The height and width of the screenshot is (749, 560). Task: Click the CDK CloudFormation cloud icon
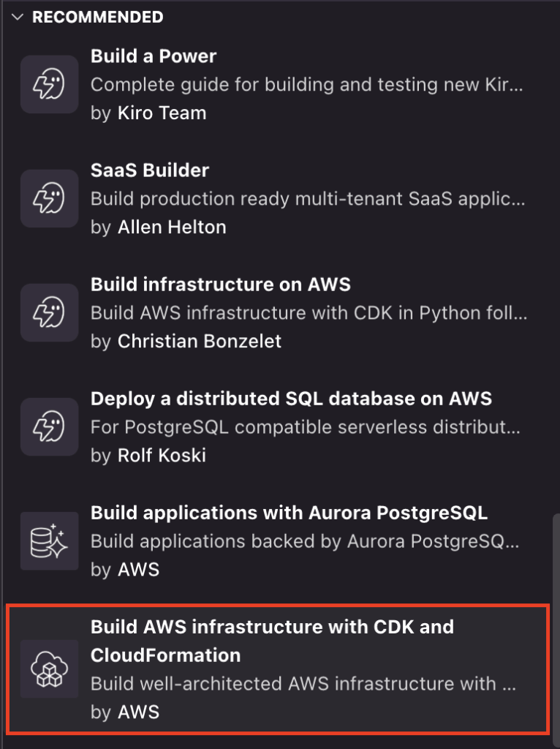50,669
